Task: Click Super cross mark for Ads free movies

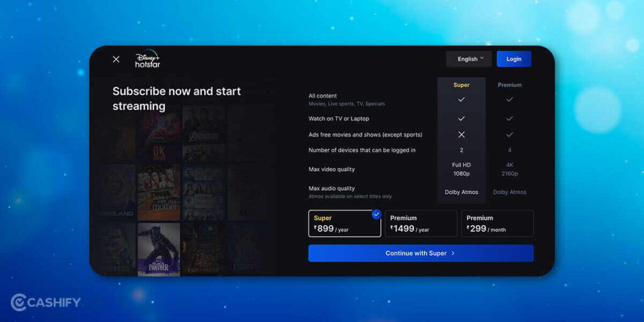Action: [x=461, y=135]
